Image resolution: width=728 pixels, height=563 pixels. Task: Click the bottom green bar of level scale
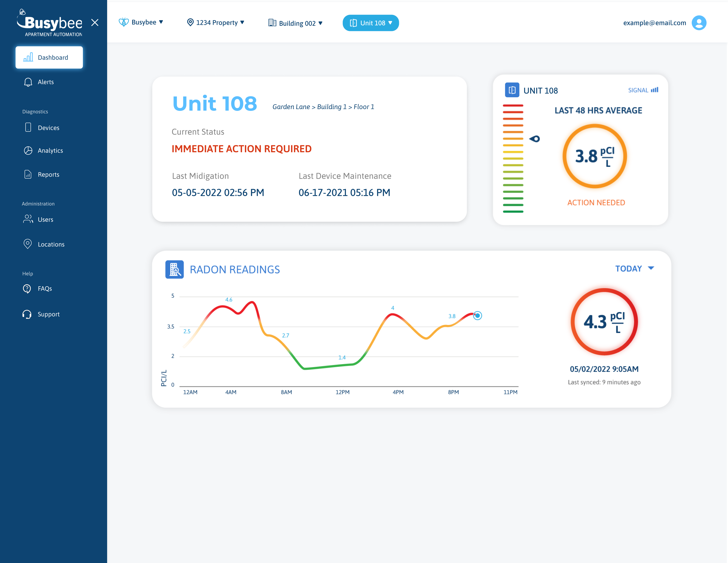[513, 211]
